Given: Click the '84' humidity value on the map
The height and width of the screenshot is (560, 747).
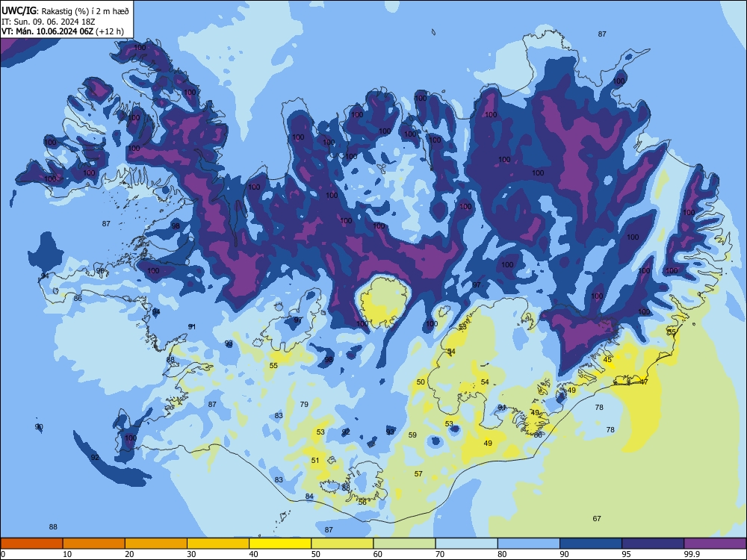Looking at the screenshot, I should pos(309,497).
